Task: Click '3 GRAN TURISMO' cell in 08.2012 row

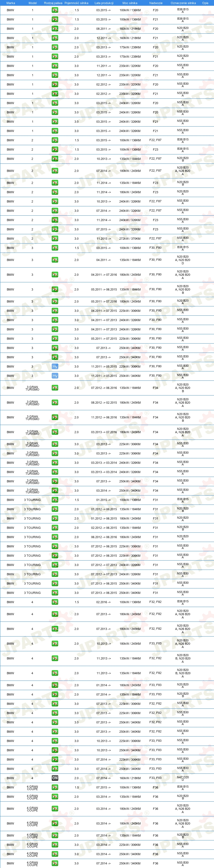Action: tap(32, 403)
